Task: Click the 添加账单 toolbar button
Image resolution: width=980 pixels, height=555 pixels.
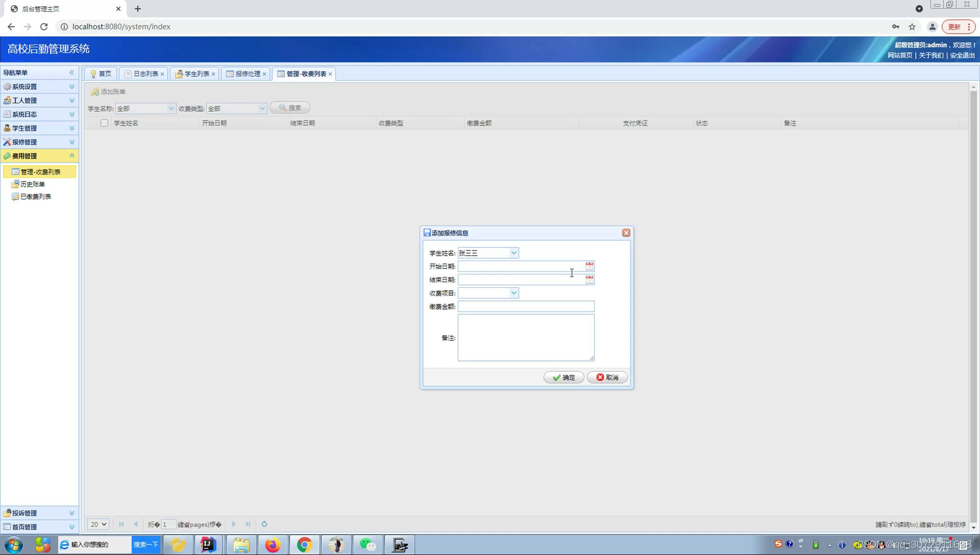Action: [108, 92]
